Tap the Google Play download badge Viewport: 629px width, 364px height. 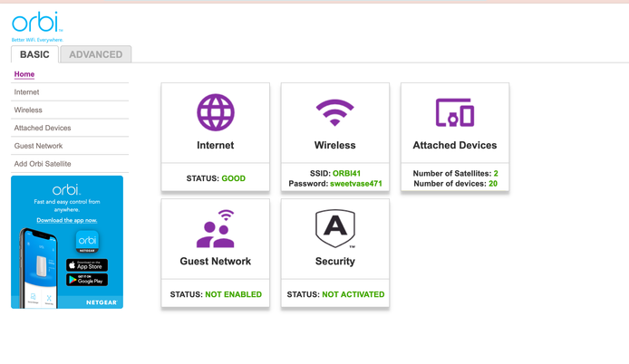click(x=87, y=280)
